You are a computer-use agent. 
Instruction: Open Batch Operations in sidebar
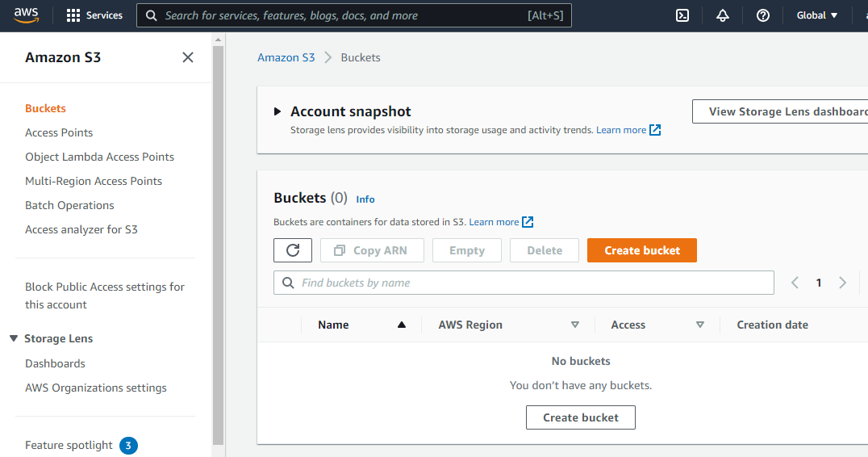pos(69,205)
